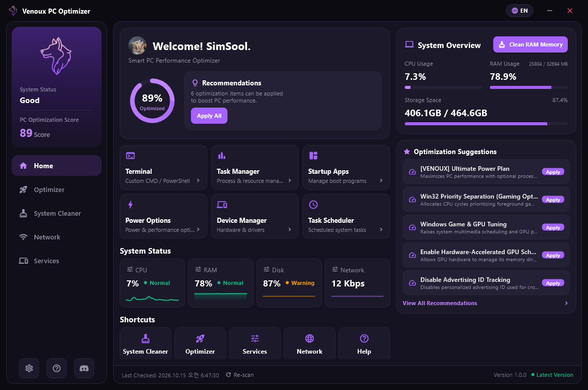Click the Apply All button
This screenshot has width=588, height=390.
(209, 116)
